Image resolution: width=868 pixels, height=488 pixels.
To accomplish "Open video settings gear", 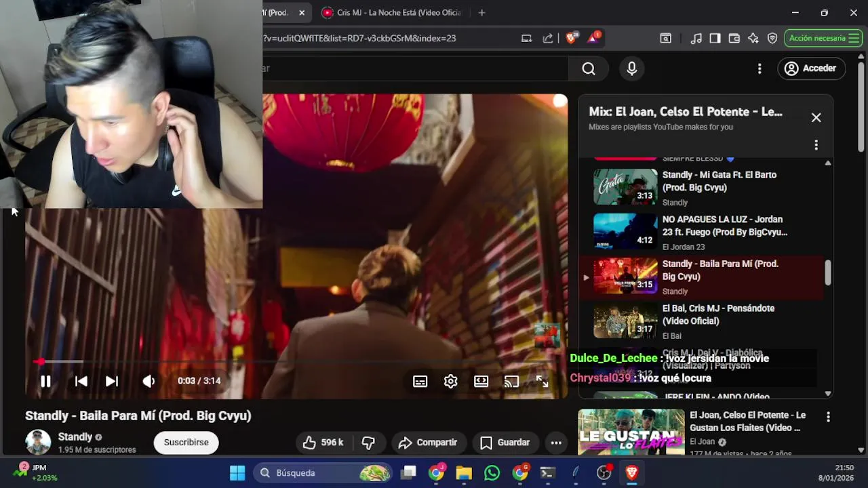I will pyautogui.click(x=450, y=381).
